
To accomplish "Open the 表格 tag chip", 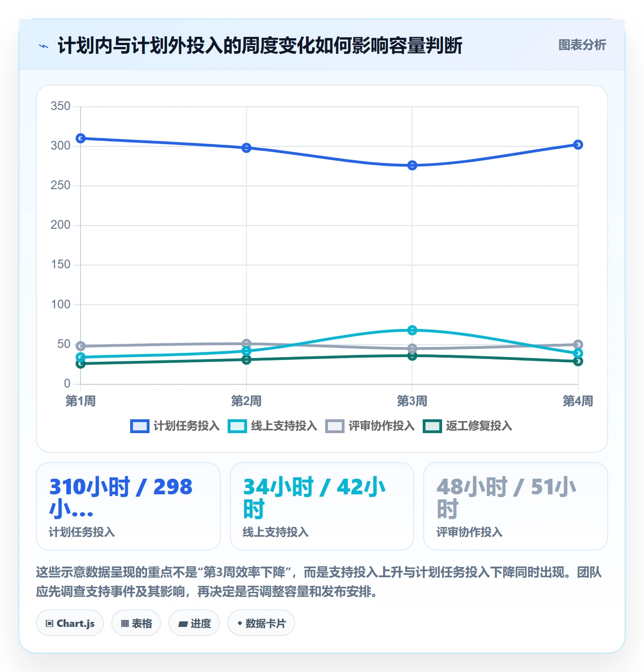I will pyautogui.click(x=136, y=623).
